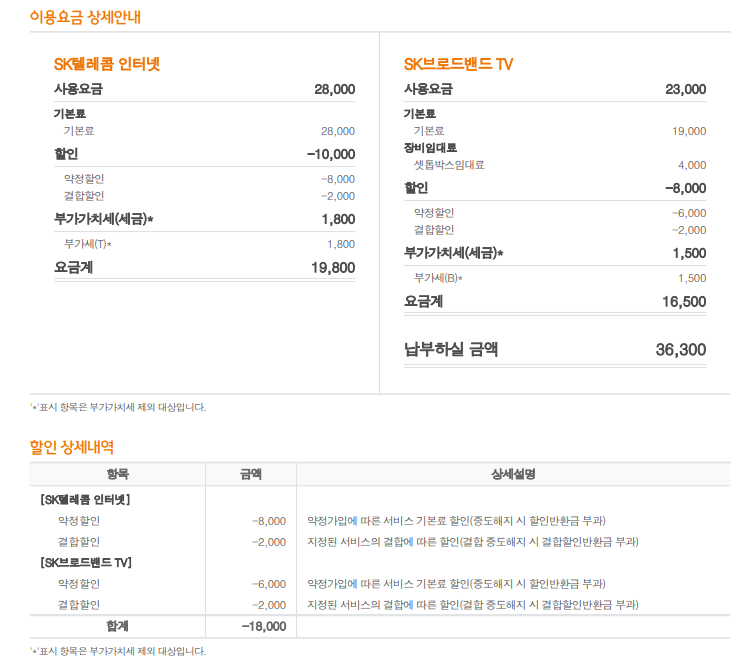This screenshot has height=665, width=743.
Task: Click the 36,300 total payment amount
Action: (680, 350)
